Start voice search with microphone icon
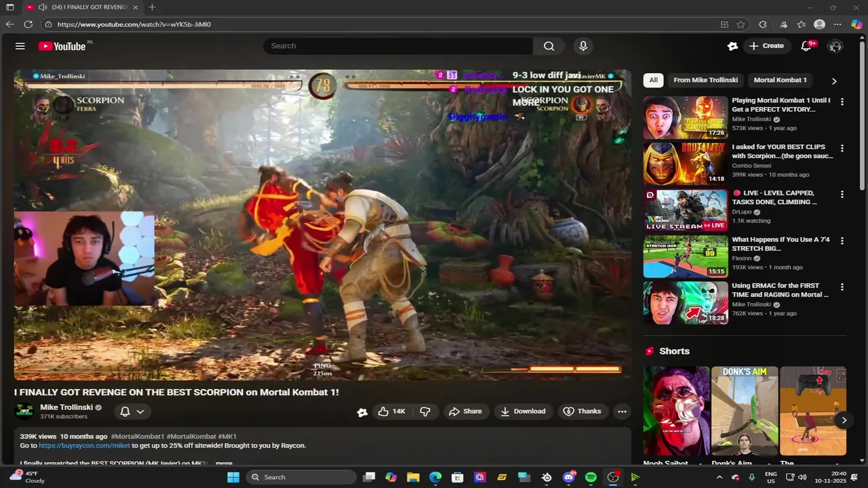Image resolution: width=868 pixels, height=488 pixels. pyautogui.click(x=583, y=46)
